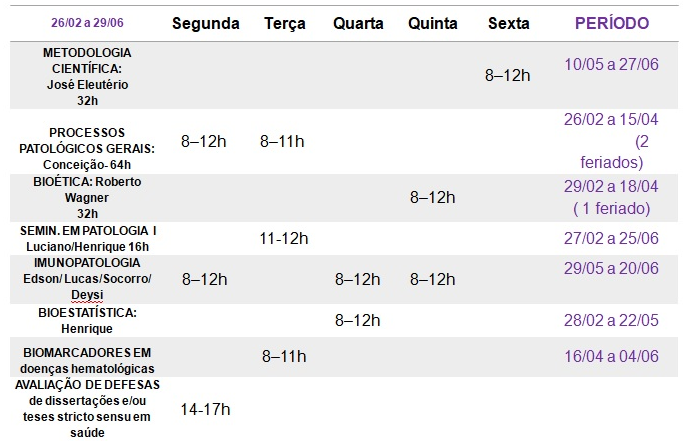Image resolution: width=693 pixels, height=441 pixels.
Task: Click the Metodologia Científica course cell
Action: 88,76
